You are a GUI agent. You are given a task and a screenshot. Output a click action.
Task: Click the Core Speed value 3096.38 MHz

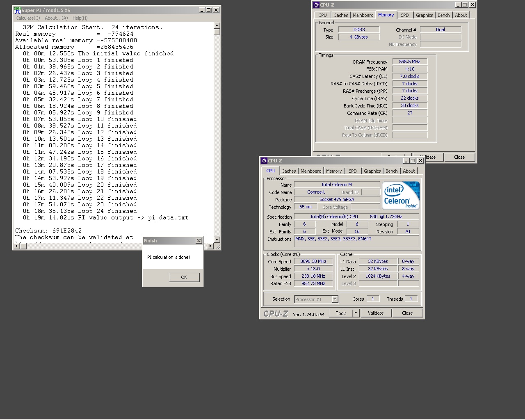[313, 261]
